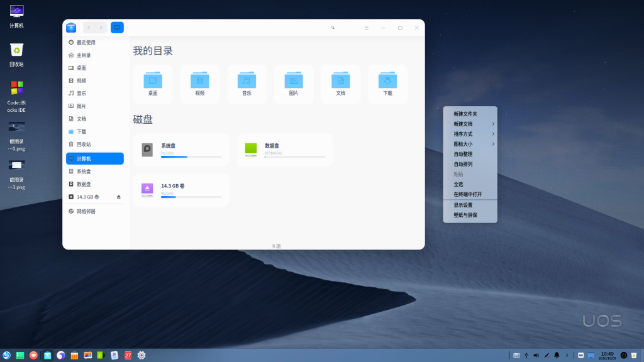Go to 最近使用 in sidebar
Viewport: 644px width, 362px height.
click(86, 43)
